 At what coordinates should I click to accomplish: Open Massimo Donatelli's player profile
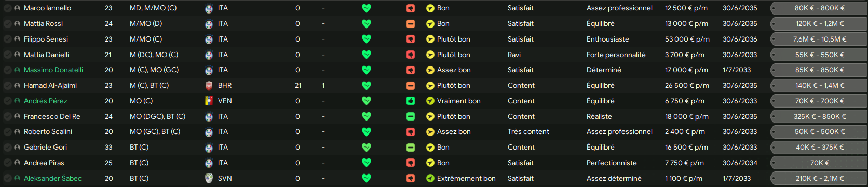(53, 70)
